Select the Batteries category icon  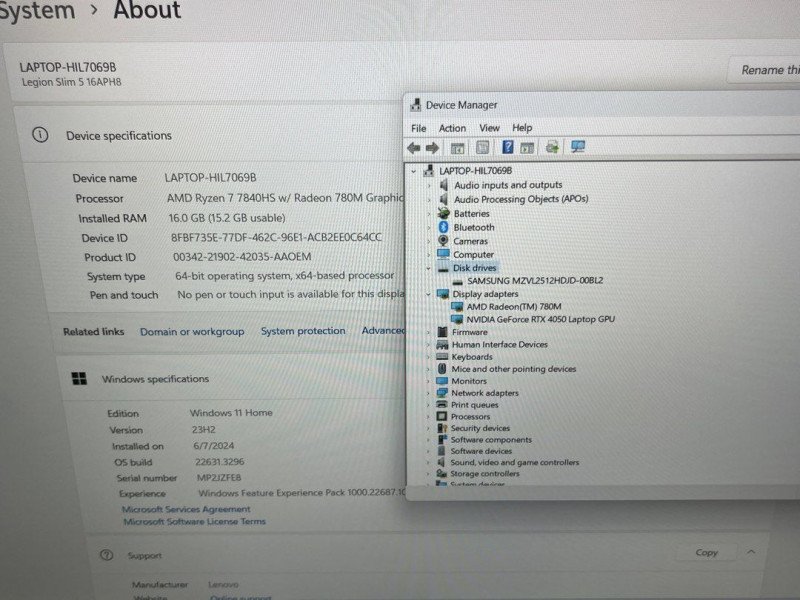(444, 213)
